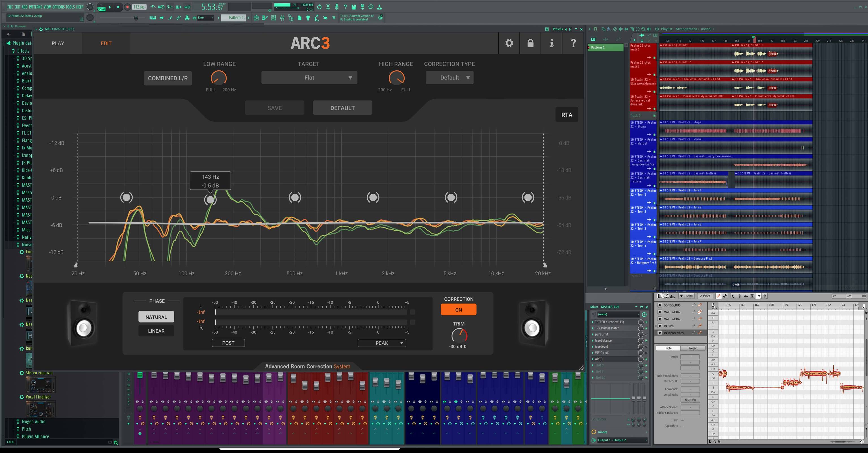Open the FILE menu

click(10, 7)
